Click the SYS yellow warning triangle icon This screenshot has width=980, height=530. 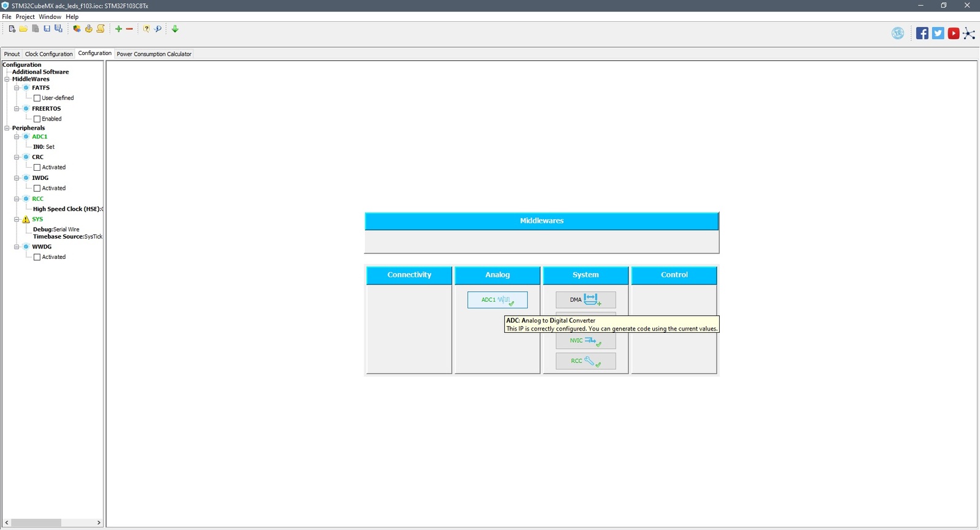pyautogui.click(x=26, y=219)
